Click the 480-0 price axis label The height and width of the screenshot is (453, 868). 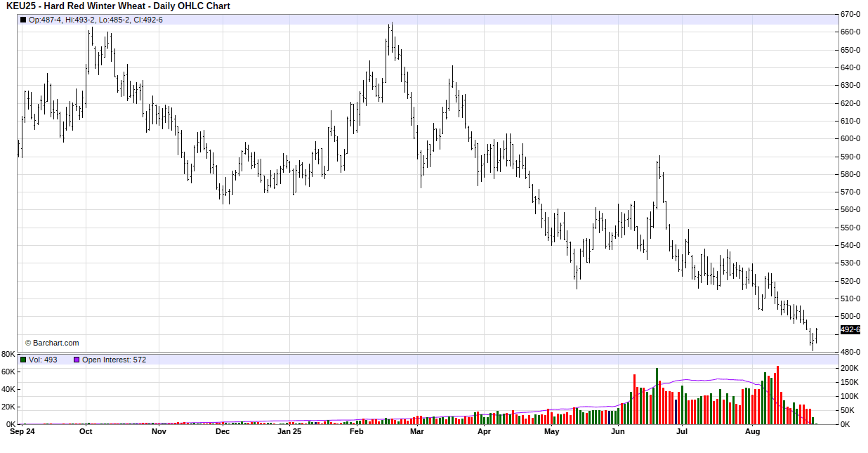point(850,352)
